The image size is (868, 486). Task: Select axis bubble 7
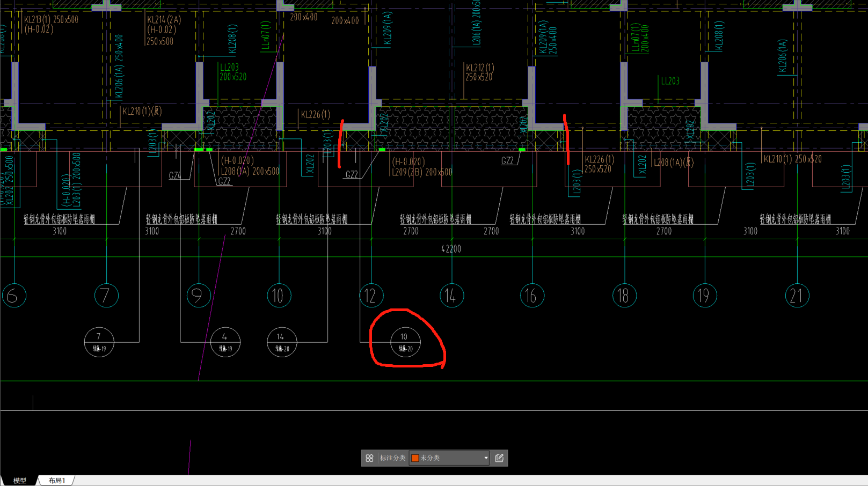tap(106, 296)
